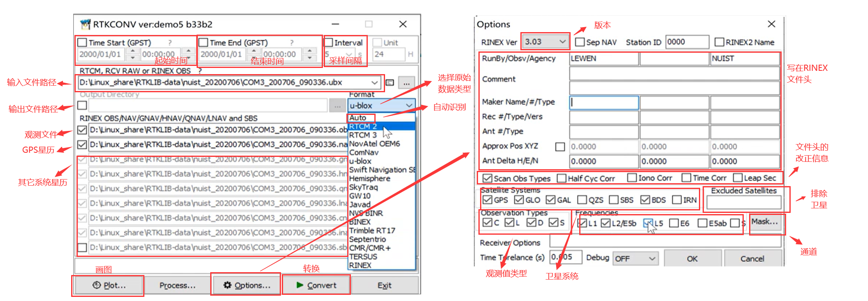Toggle the Scan Obs Types checkbox

pos(487,178)
